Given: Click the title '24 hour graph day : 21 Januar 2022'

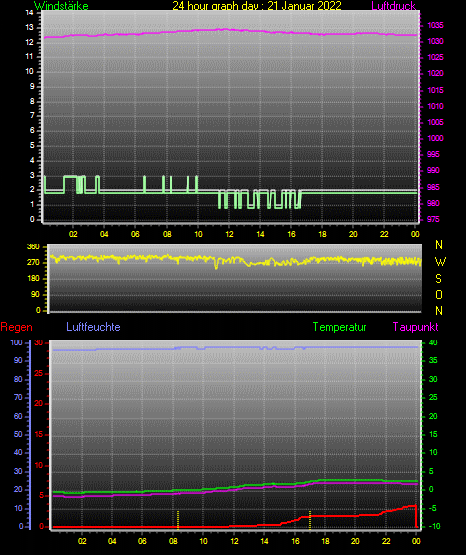Looking at the screenshot, I should coord(257,6).
